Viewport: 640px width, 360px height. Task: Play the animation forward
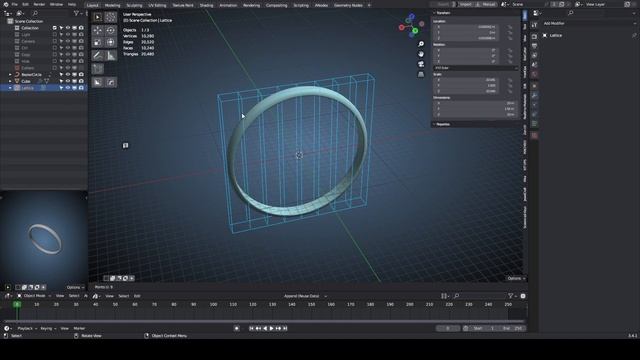[271, 328]
